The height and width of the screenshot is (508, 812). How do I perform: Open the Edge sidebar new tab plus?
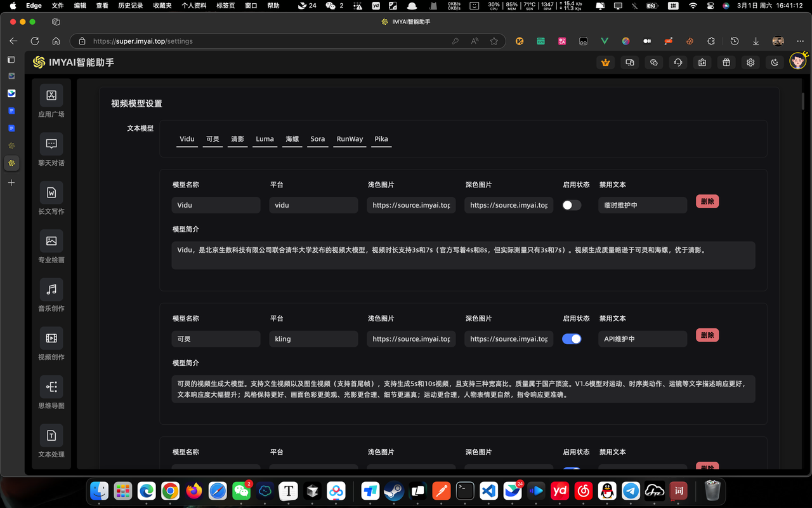pos(11,183)
